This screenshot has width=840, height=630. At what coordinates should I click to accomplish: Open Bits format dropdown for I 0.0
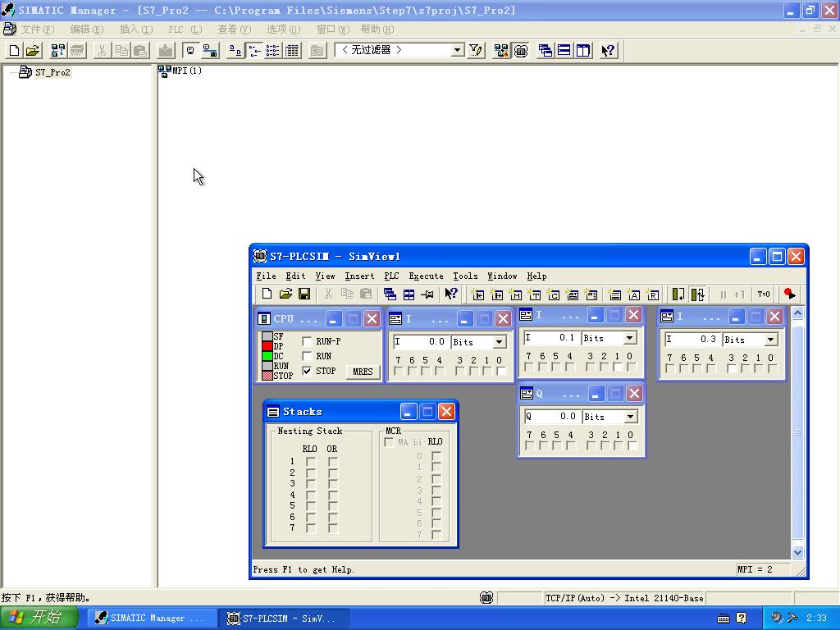499,342
